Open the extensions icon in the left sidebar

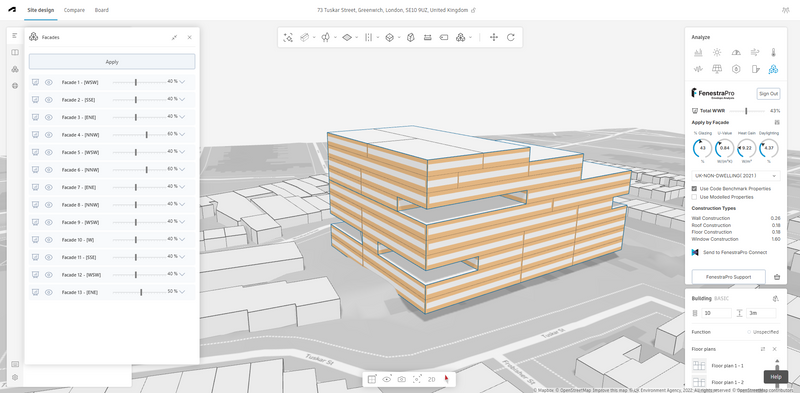(15, 69)
